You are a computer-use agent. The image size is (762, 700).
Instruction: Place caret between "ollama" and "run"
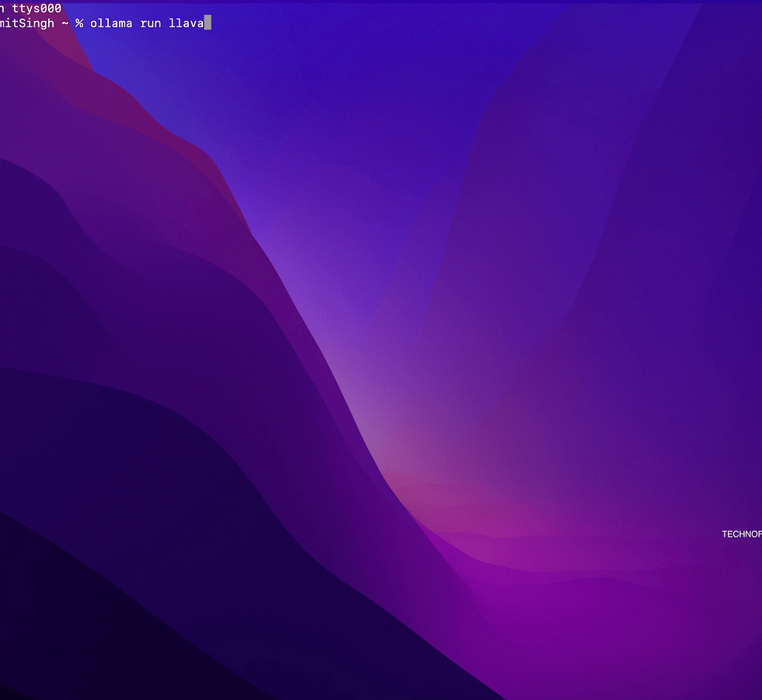(136, 23)
